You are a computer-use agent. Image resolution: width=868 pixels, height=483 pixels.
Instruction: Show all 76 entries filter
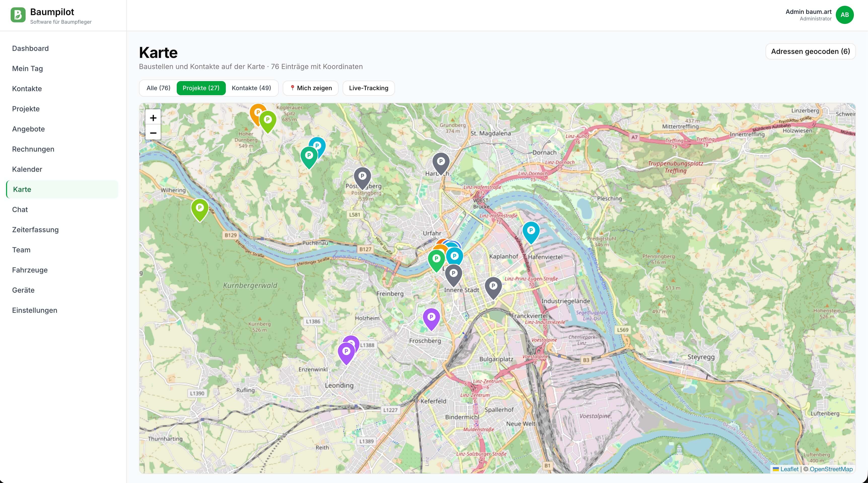pyautogui.click(x=158, y=88)
